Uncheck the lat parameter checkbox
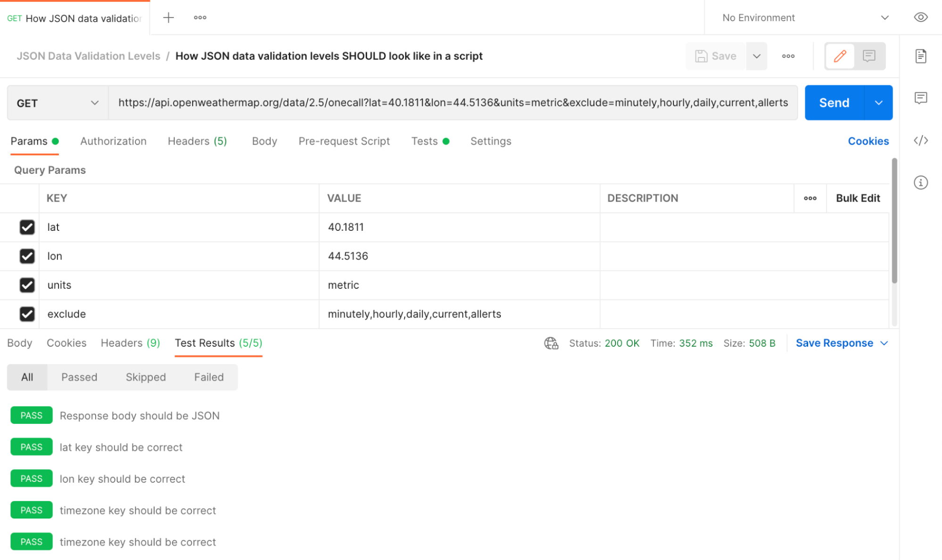Image resolution: width=942 pixels, height=560 pixels. tap(27, 227)
